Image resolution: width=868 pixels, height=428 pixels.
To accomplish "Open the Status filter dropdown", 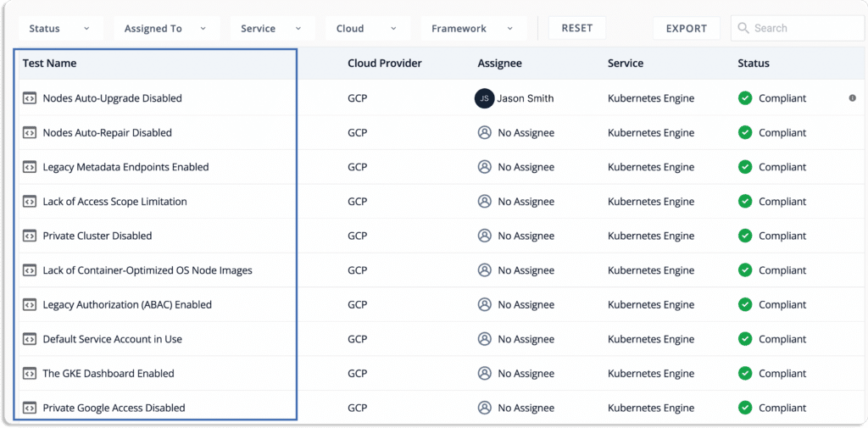I will pos(60,29).
